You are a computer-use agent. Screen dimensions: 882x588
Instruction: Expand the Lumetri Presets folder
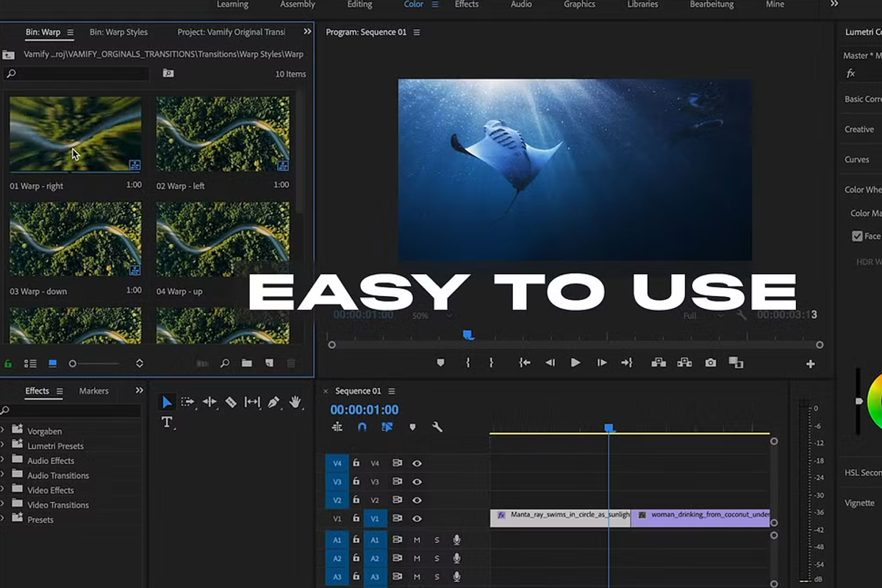click(x=3, y=445)
